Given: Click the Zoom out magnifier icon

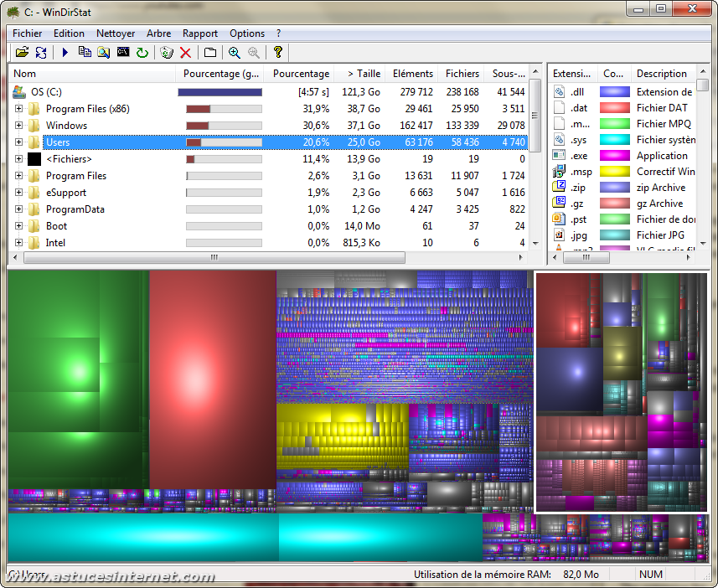Looking at the screenshot, I should (x=253, y=52).
